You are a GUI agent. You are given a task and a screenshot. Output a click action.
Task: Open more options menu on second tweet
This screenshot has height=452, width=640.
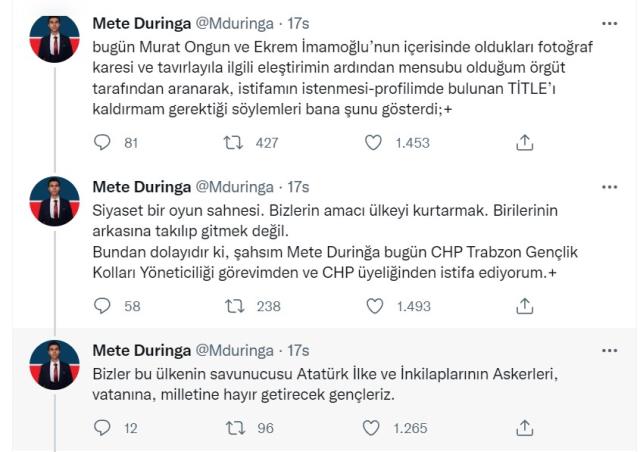pos(609,186)
